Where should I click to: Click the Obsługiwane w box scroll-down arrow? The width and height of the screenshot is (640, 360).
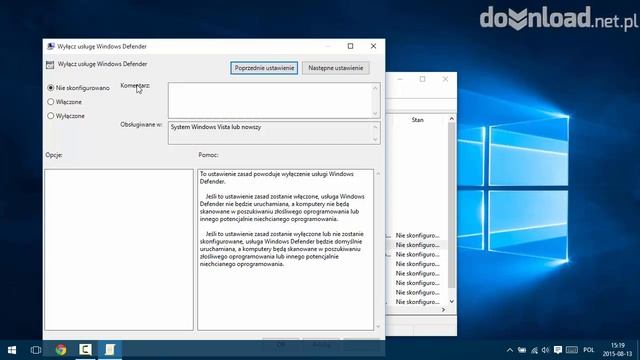click(376, 140)
